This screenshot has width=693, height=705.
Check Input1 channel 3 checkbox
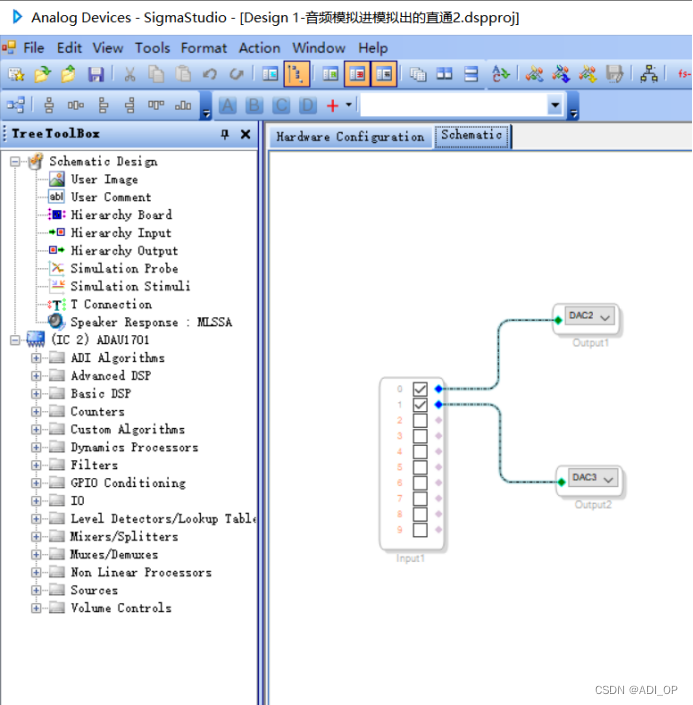coord(420,436)
